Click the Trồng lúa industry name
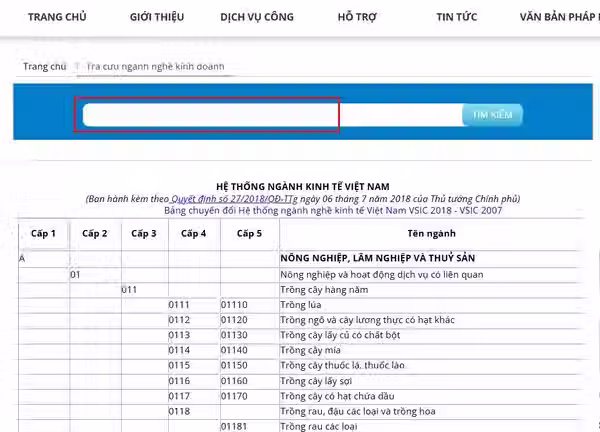Image resolution: width=600 pixels, height=432 pixels. tap(301, 305)
